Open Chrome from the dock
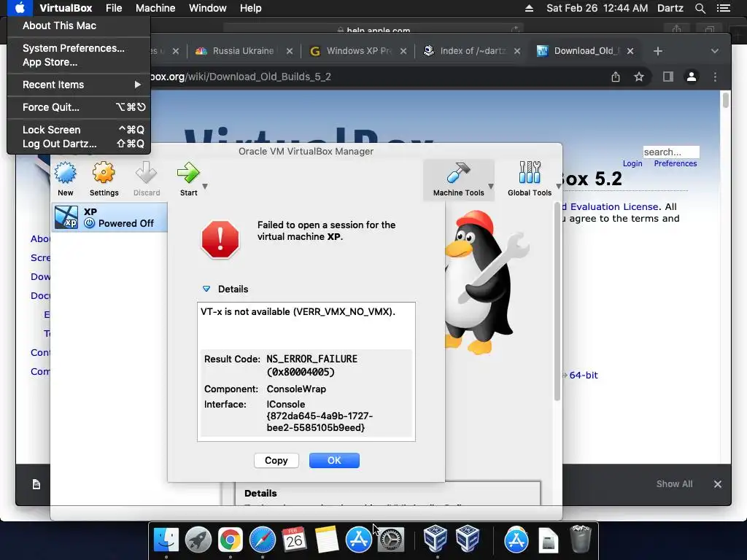Screen dimensions: 747x560 pos(230,540)
